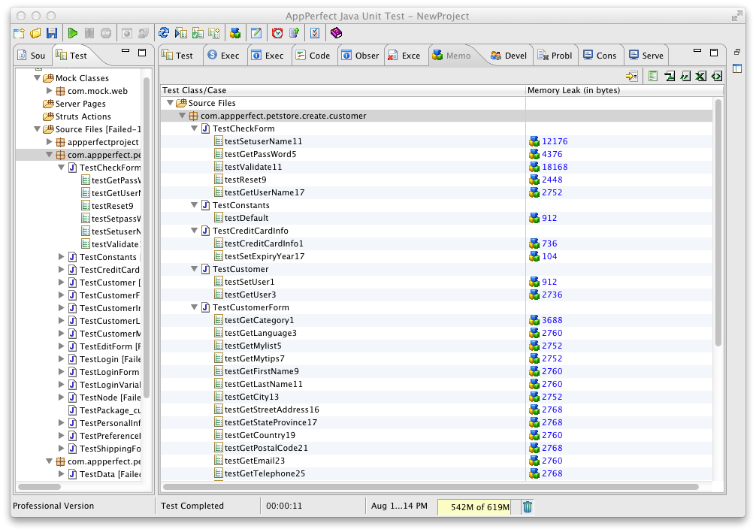Expand TestLoginForm node in left tree
The width and height of the screenshot is (756, 532).
pyautogui.click(x=61, y=371)
